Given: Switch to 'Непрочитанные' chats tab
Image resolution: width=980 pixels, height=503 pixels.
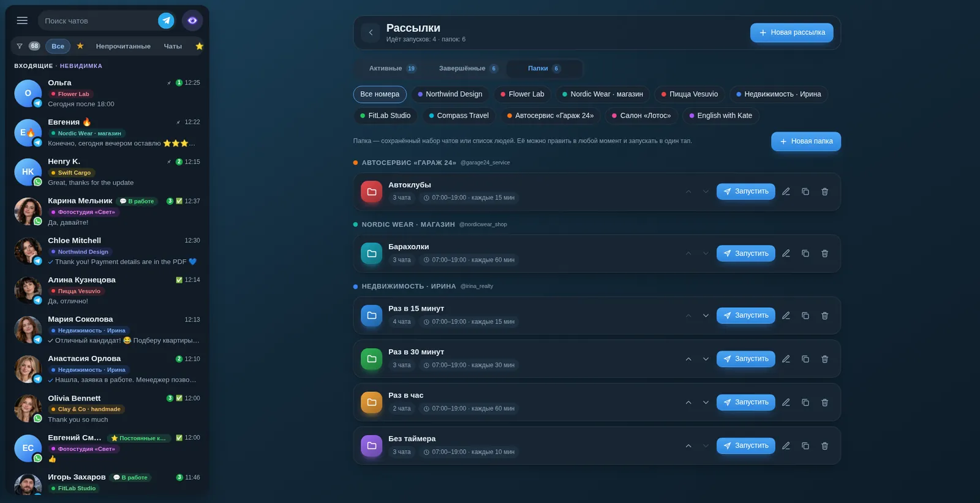Looking at the screenshot, I should click(x=123, y=46).
